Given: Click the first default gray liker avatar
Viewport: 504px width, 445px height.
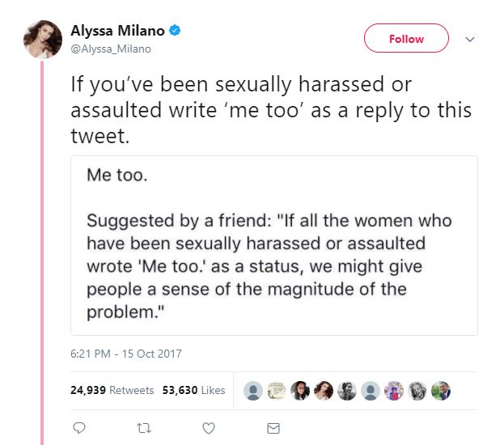Looking at the screenshot, I should [x=253, y=390].
